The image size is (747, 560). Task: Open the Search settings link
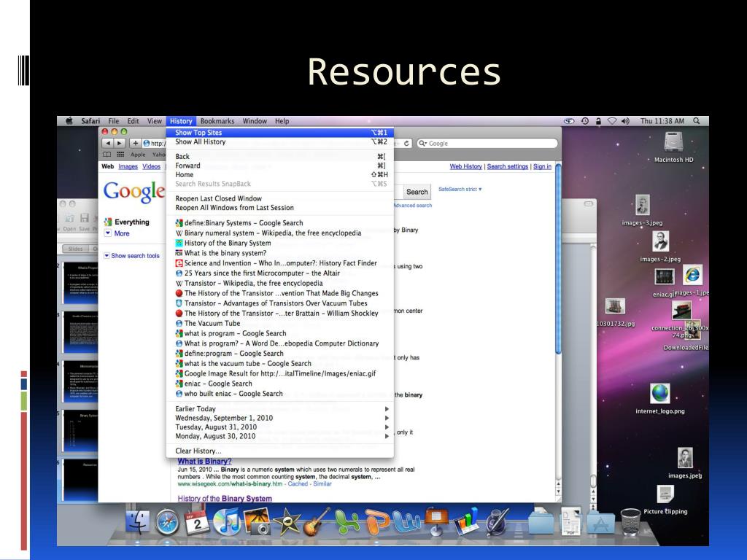[x=508, y=166]
